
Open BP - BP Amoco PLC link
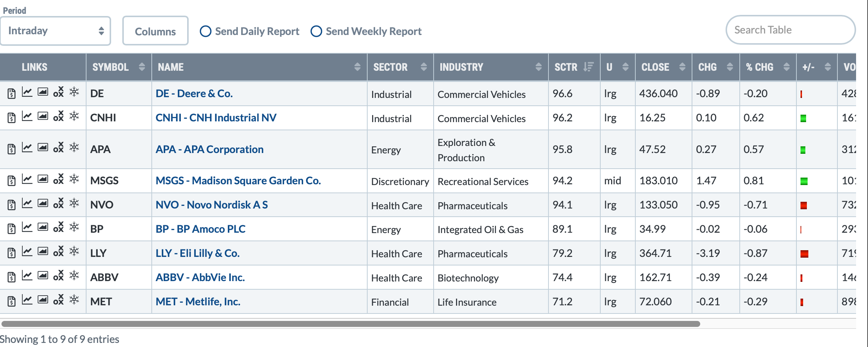point(201,229)
